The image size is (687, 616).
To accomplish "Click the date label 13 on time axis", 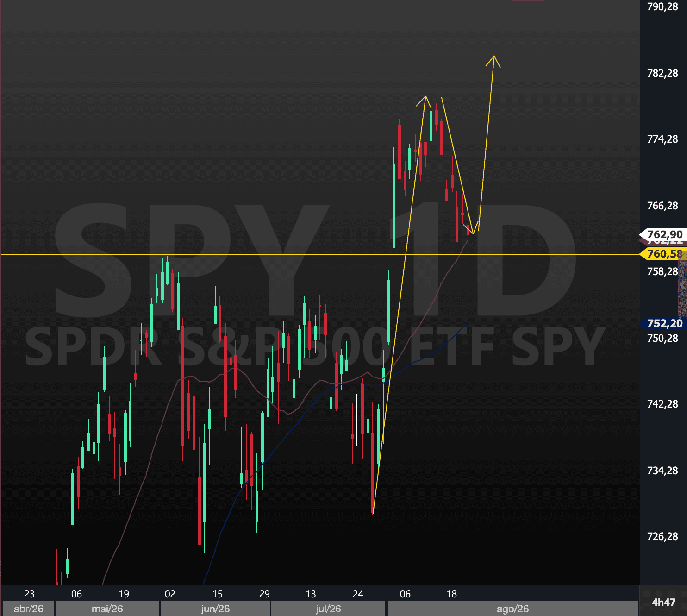I will (311, 594).
